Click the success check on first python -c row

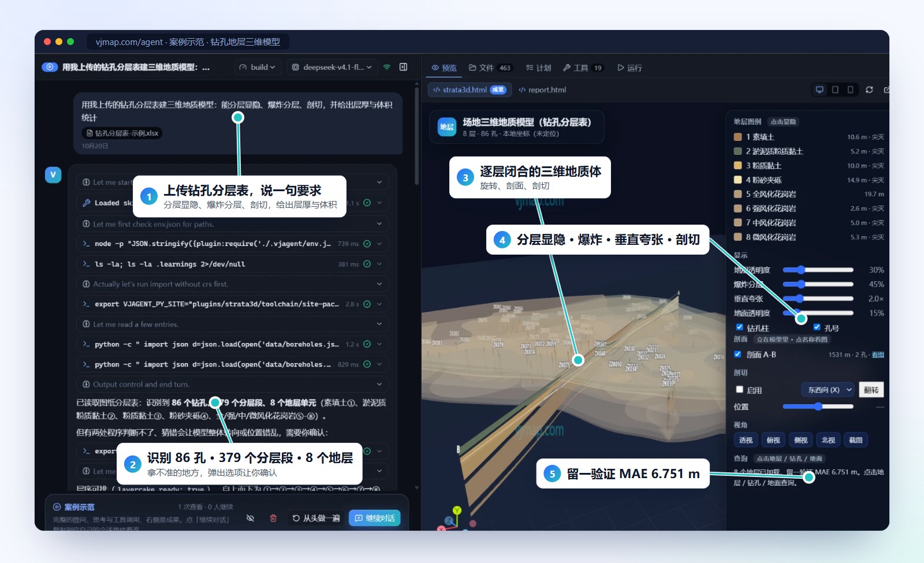(x=367, y=344)
